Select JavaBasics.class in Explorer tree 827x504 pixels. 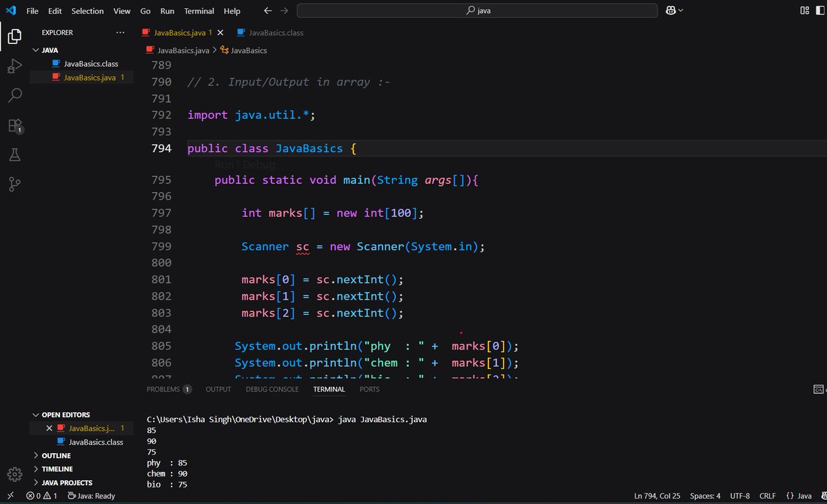[82, 63]
